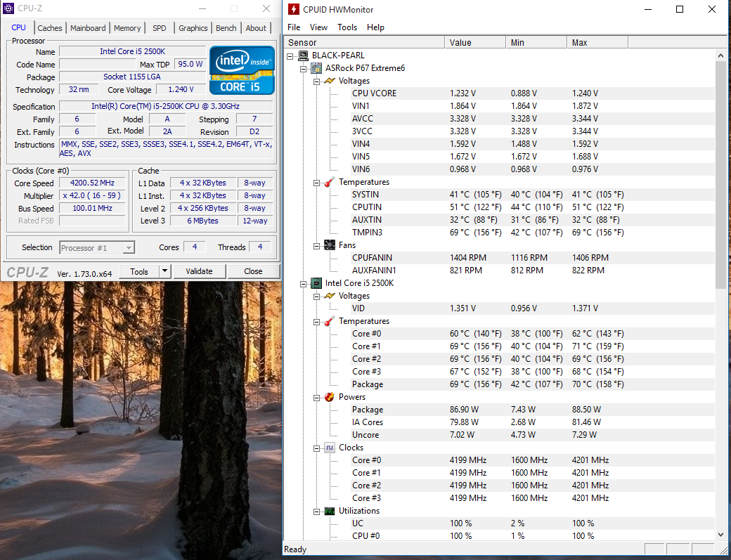Click the Clocks waveform icon
The image size is (731, 560).
(x=330, y=448)
